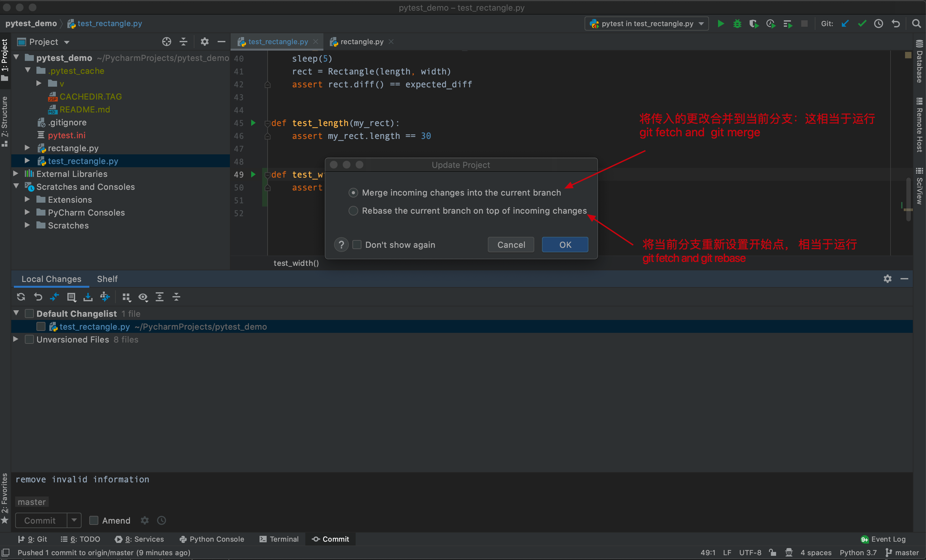Click master branch in status bar

[x=902, y=553]
